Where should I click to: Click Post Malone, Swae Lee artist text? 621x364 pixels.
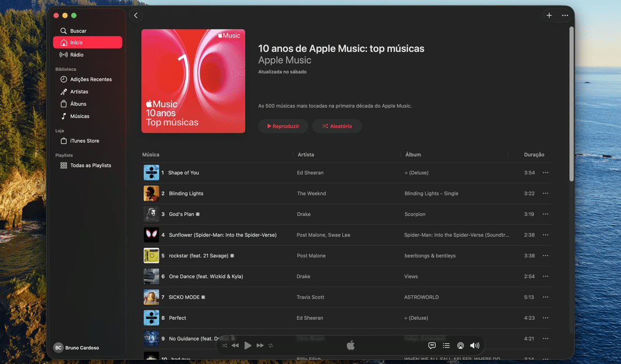323,235
